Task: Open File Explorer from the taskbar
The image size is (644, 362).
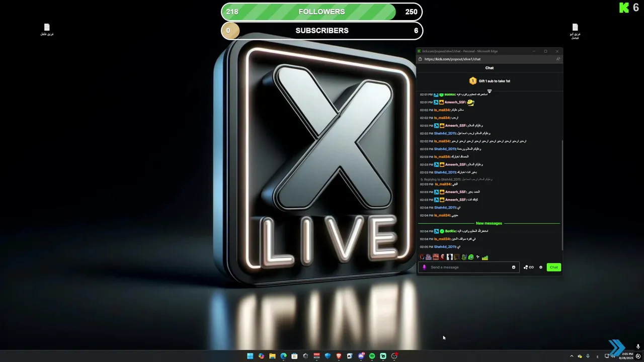Action: (x=272, y=356)
